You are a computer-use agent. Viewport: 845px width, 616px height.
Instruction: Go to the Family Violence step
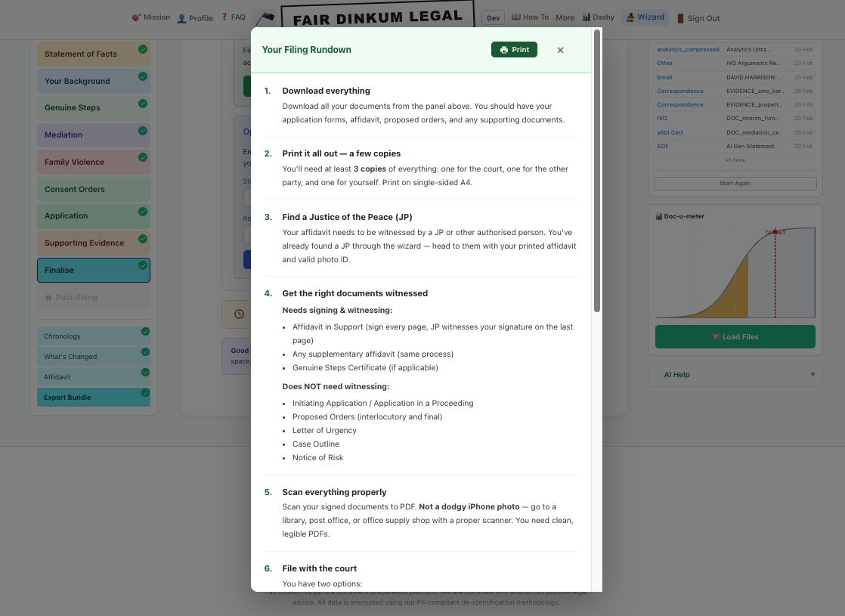tap(94, 162)
